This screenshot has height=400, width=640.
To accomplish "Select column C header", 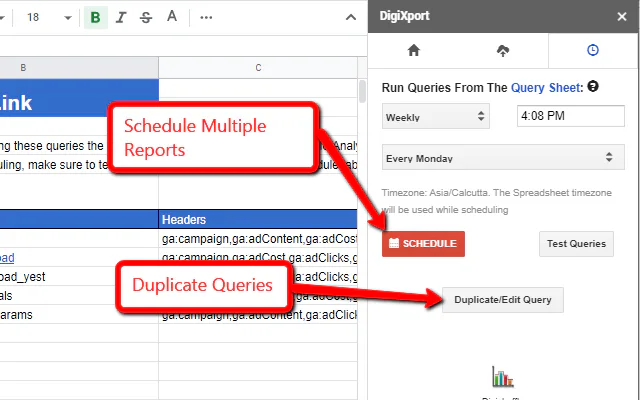I will [258, 68].
